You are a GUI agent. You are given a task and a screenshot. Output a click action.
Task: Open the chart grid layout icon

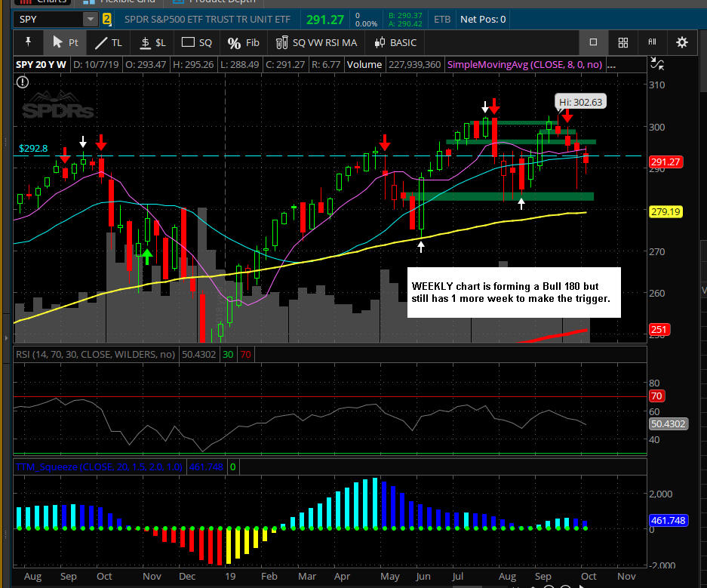tap(622, 43)
